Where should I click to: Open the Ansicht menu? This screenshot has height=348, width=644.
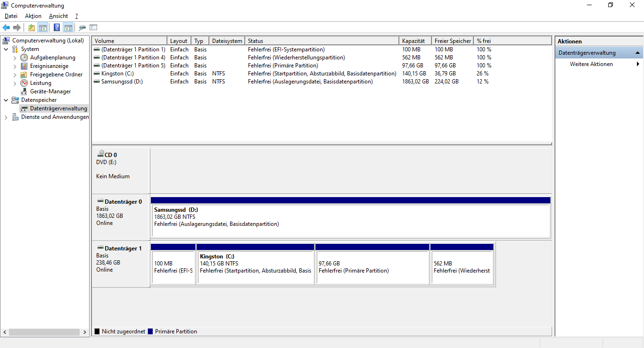click(x=58, y=16)
